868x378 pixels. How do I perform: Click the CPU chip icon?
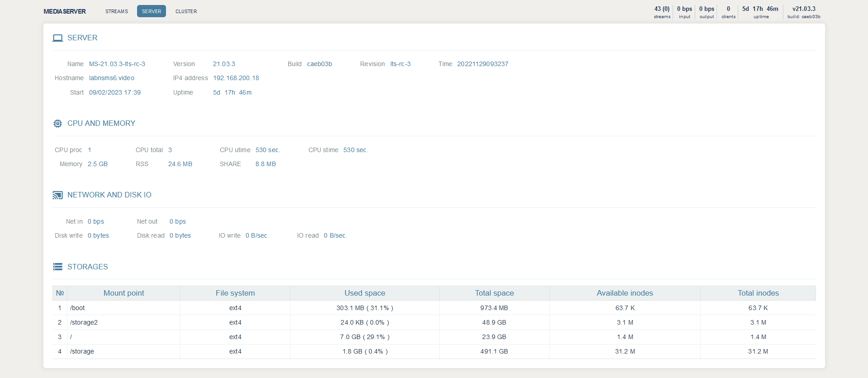tap(57, 124)
